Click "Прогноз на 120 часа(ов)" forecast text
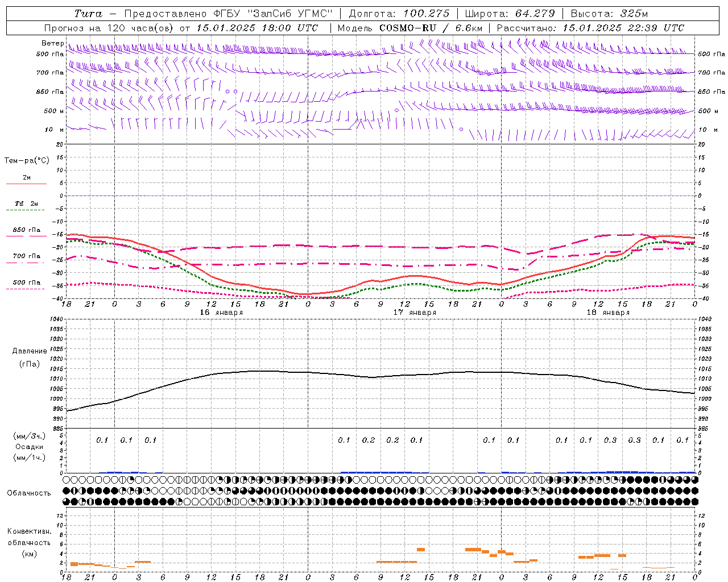The height and width of the screenshot is (582, 728). click(x=109, y=28)
